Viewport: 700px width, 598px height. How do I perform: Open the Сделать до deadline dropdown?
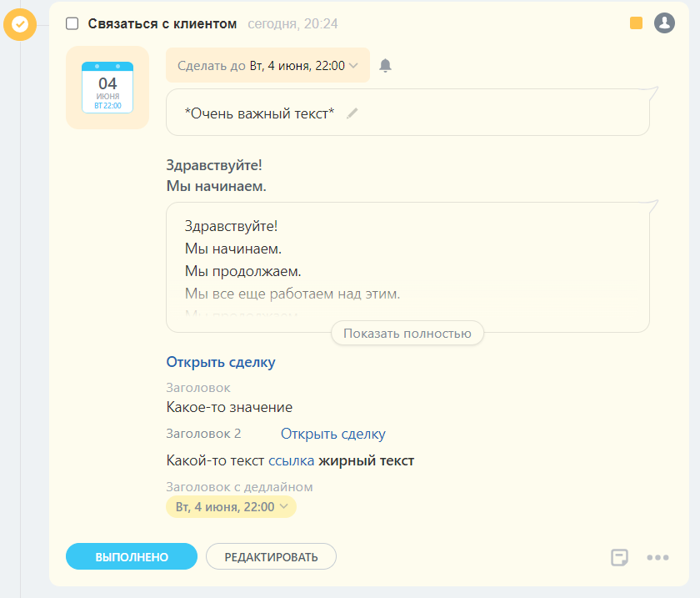pyautogui.click(x=267, y=65)
